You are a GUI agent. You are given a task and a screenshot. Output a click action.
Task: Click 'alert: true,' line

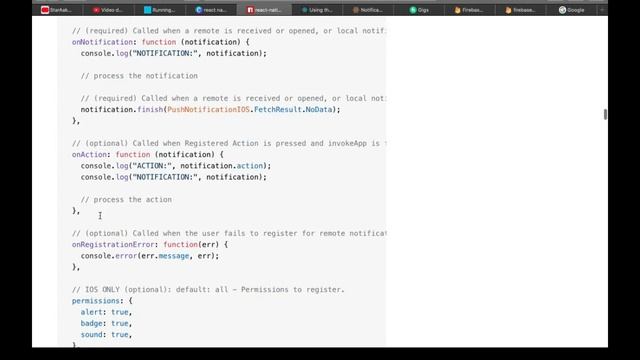106,312
